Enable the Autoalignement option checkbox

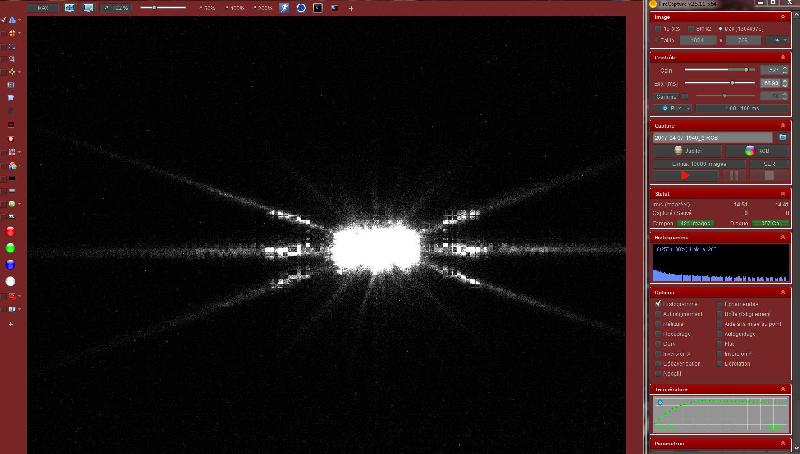click(x=658, y=314)
